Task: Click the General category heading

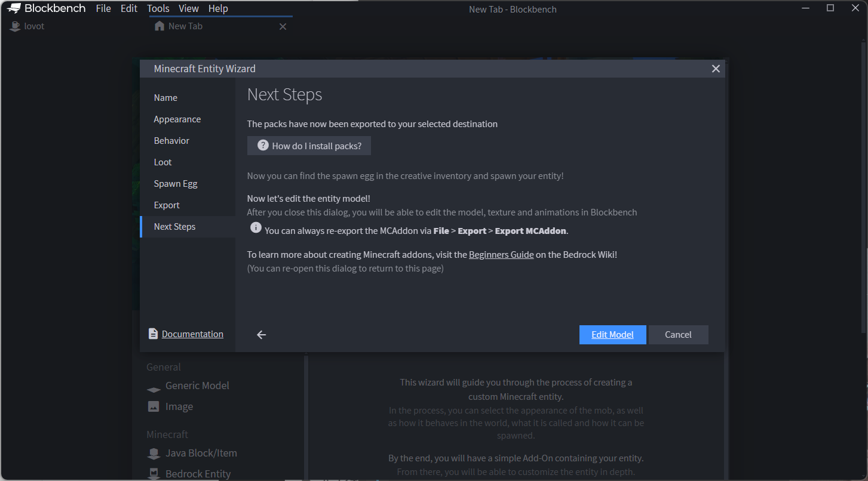Action: point(164,367)
